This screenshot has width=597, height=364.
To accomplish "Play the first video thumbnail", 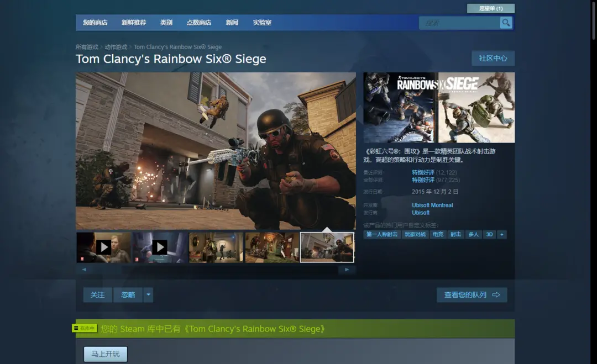I will (103, 247).
